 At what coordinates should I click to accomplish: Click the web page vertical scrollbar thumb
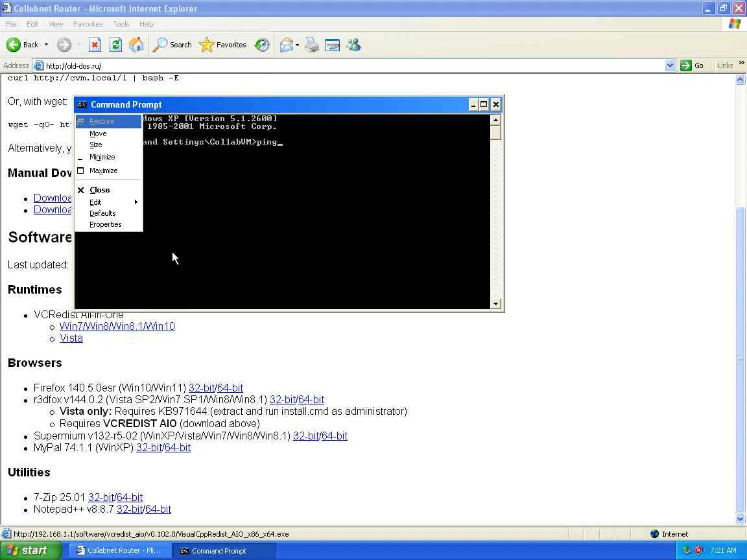[740, 360]
